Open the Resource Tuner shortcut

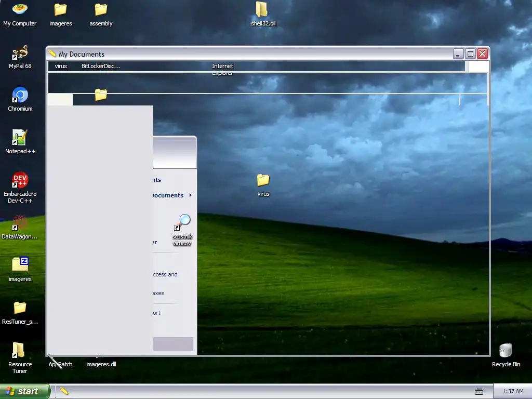20,358
